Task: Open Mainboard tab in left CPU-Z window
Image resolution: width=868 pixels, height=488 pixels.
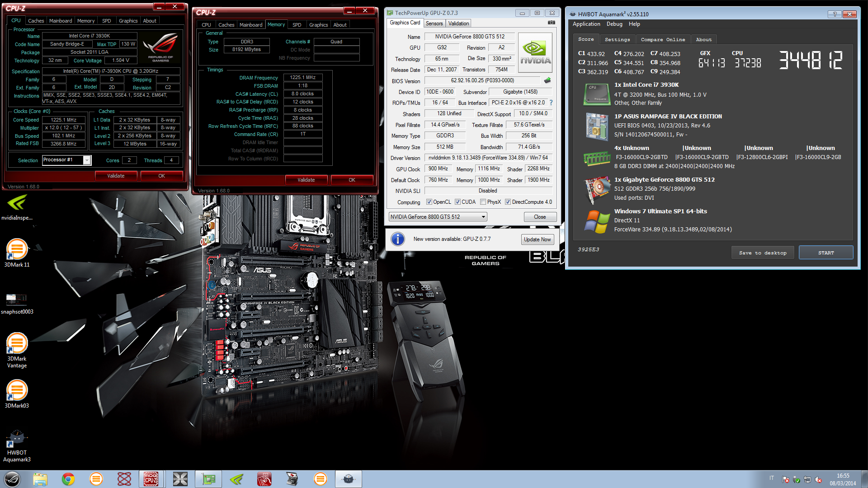Action: click(x=61, y=21)
